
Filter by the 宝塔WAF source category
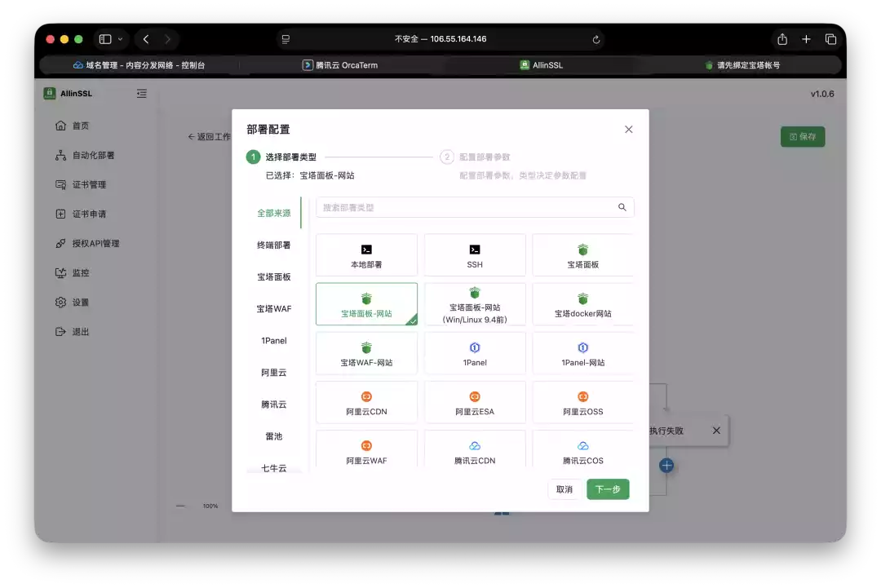(273, 308)
